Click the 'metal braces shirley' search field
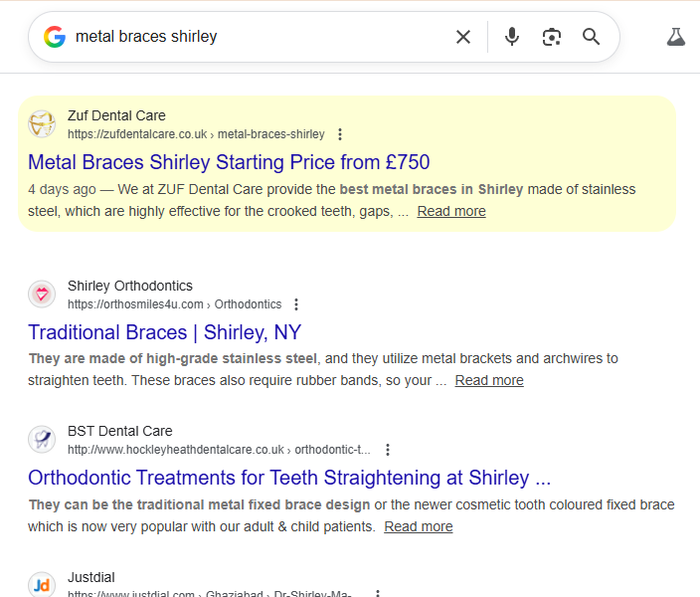The height and width of the screenshot is (597, 700). 259,37
